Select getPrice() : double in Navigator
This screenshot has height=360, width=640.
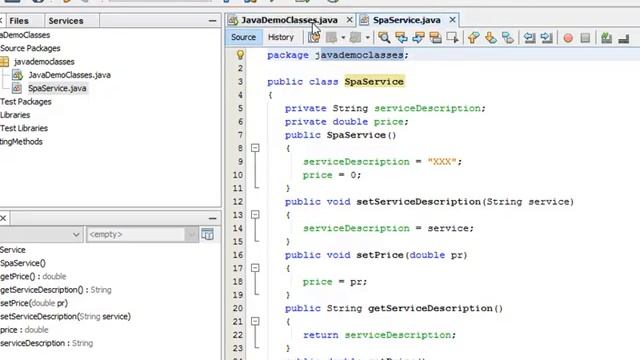click(x=33, y=276)
